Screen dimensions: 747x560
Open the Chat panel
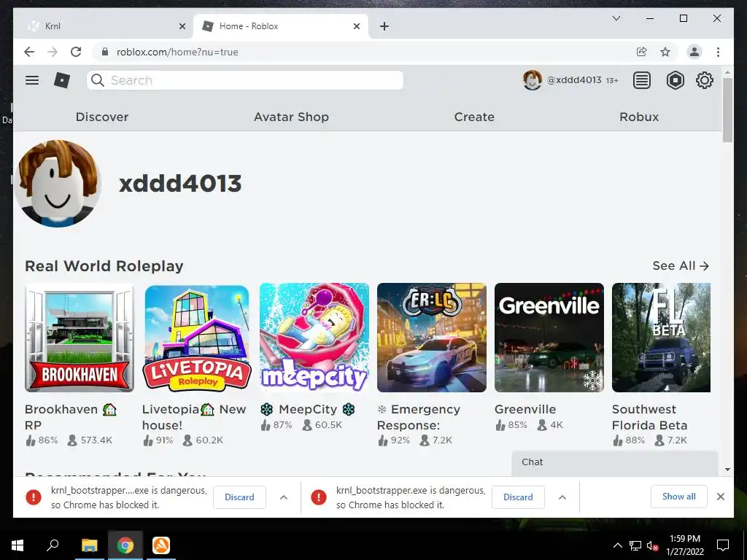click(614, 463)
